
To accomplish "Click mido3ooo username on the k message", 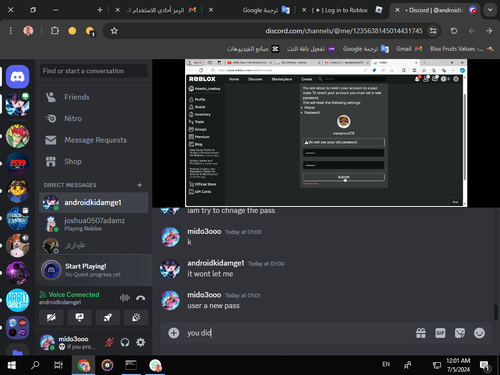I will coord(204,231).
